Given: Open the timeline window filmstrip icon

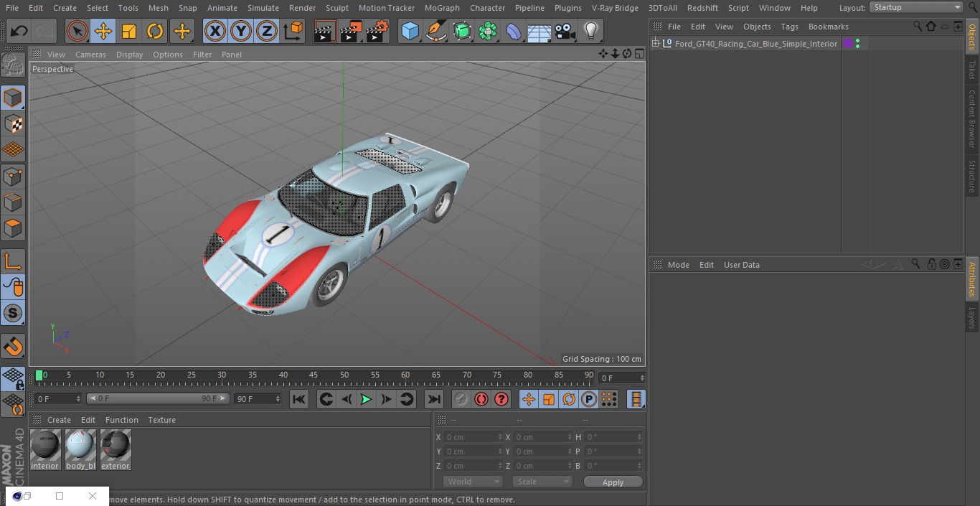Looking at the screenshot, I should [x=636, y=399].
